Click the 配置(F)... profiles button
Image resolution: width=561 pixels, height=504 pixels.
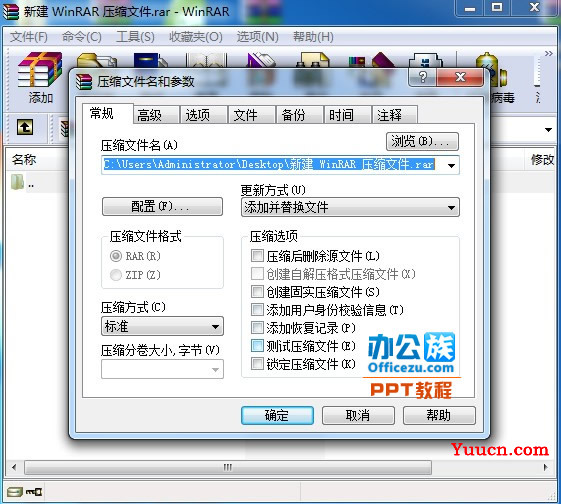162,206
